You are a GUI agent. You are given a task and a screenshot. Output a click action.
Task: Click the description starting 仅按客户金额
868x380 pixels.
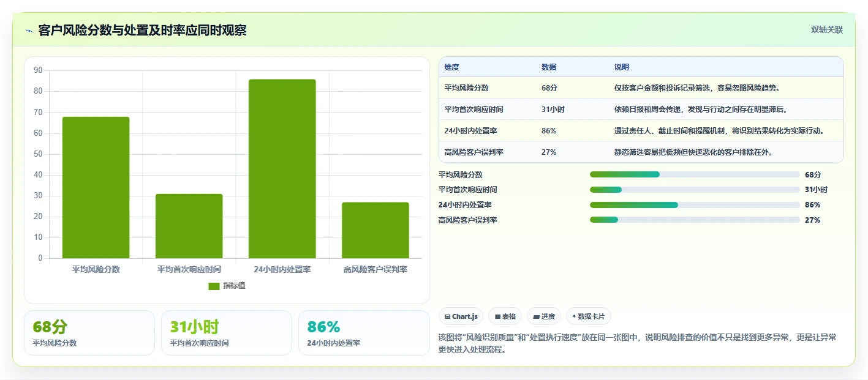(x=697, y=88)
